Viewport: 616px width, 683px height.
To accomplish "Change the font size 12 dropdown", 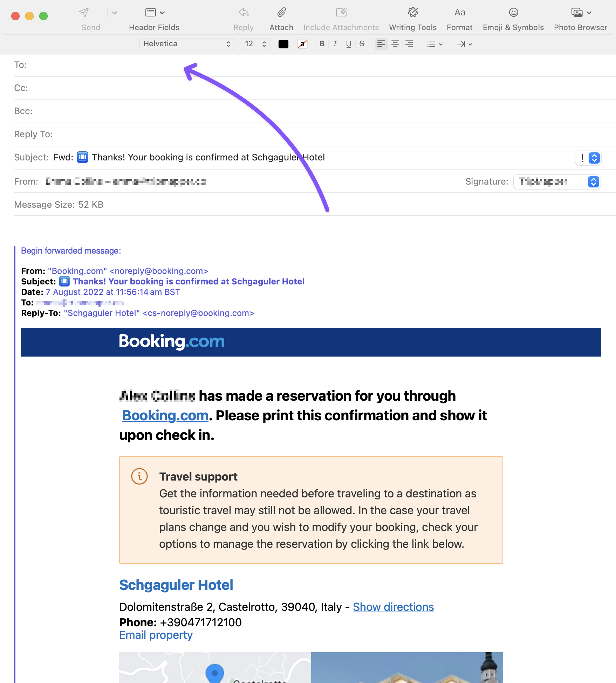I will [x=255, y=44].
